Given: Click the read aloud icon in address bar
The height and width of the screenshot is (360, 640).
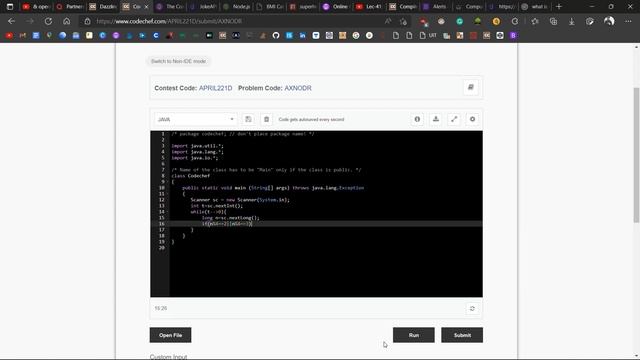Looking at the screenshot, I should pyautogui.click(x=388, y=21).
